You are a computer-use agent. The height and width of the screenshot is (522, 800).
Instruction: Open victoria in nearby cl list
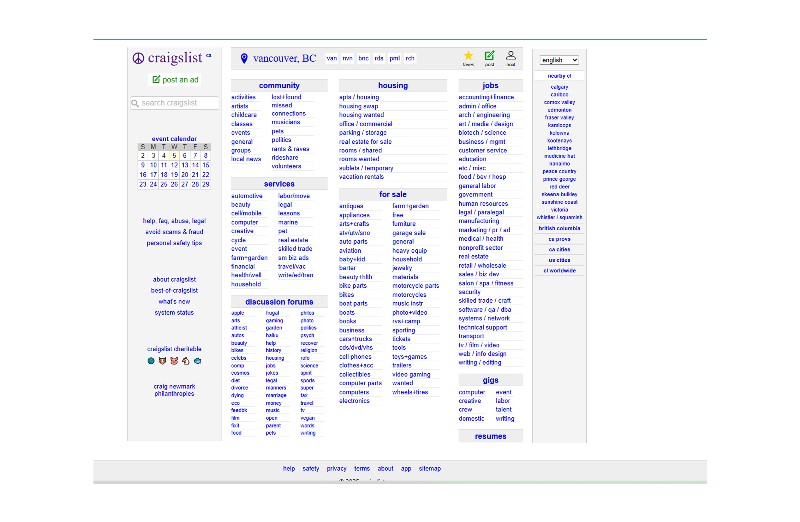point(559,210)
